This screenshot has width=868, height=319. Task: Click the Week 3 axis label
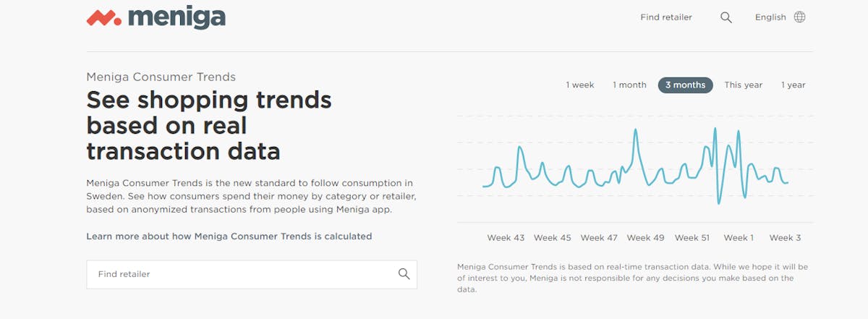(x=785, y=238)
